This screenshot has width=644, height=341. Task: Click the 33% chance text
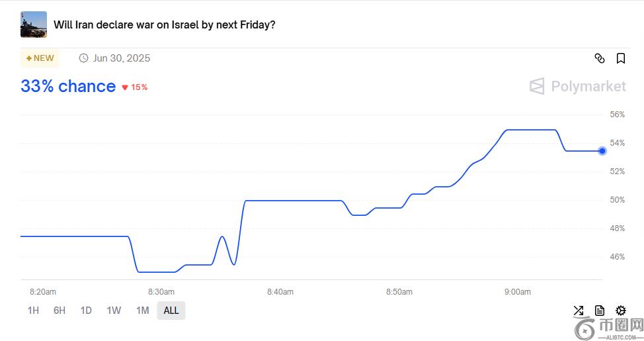click(68, 86)
